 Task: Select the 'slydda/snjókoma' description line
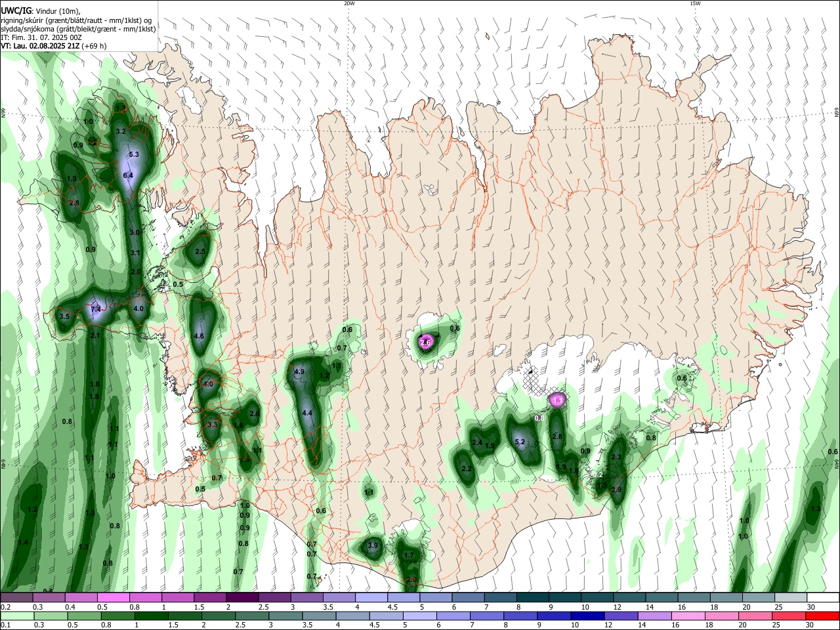79,29
